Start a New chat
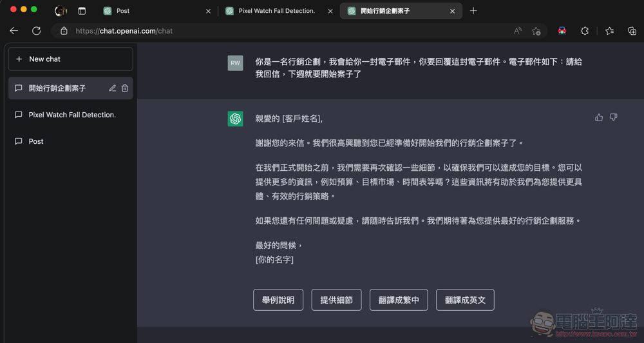644x343 pixels. [x=71, y=59]
